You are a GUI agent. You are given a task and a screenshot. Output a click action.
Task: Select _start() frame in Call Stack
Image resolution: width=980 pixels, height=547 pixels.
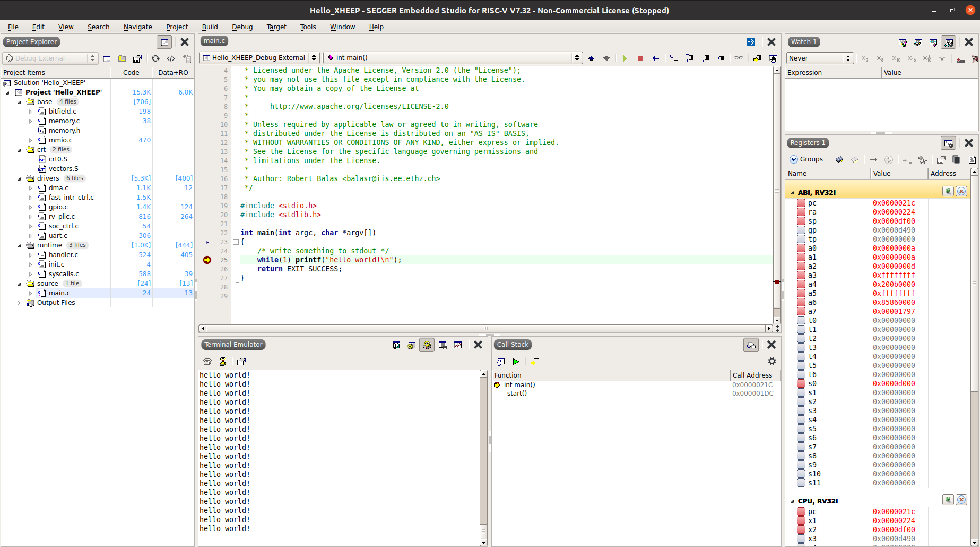tap(636, 394)
